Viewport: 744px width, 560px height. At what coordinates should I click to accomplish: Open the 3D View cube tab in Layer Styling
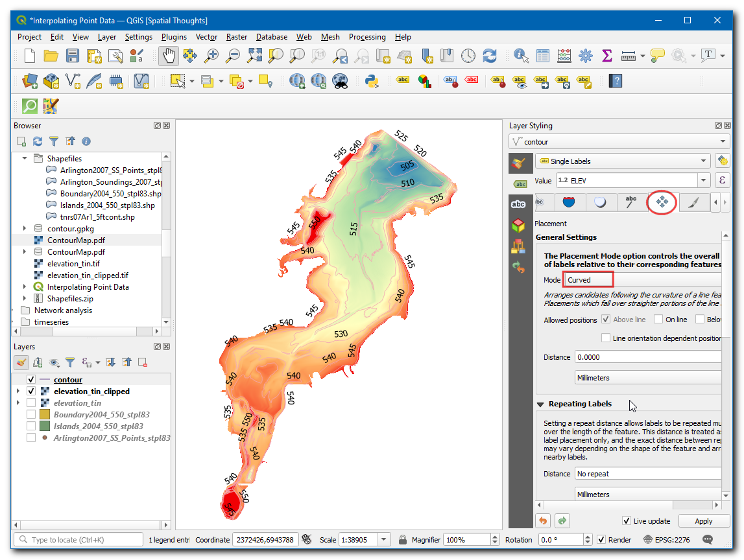[x=518, y=225]
